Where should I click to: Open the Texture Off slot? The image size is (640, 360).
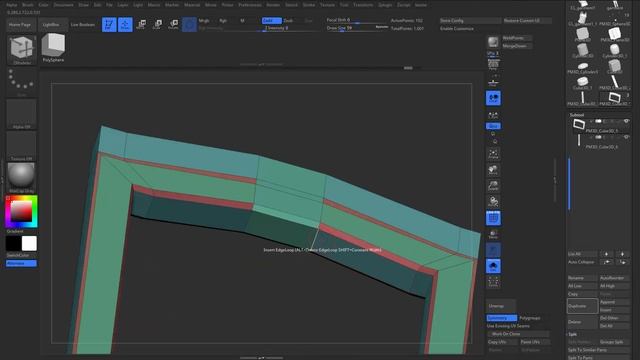(22, 146)
